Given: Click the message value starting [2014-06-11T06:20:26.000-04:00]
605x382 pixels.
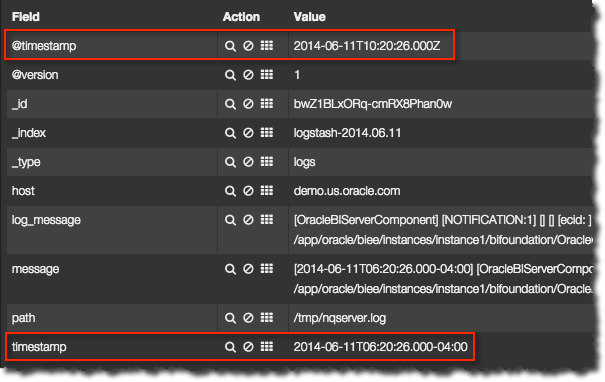Looking at the screenshot, I should (x=443, y=279).
